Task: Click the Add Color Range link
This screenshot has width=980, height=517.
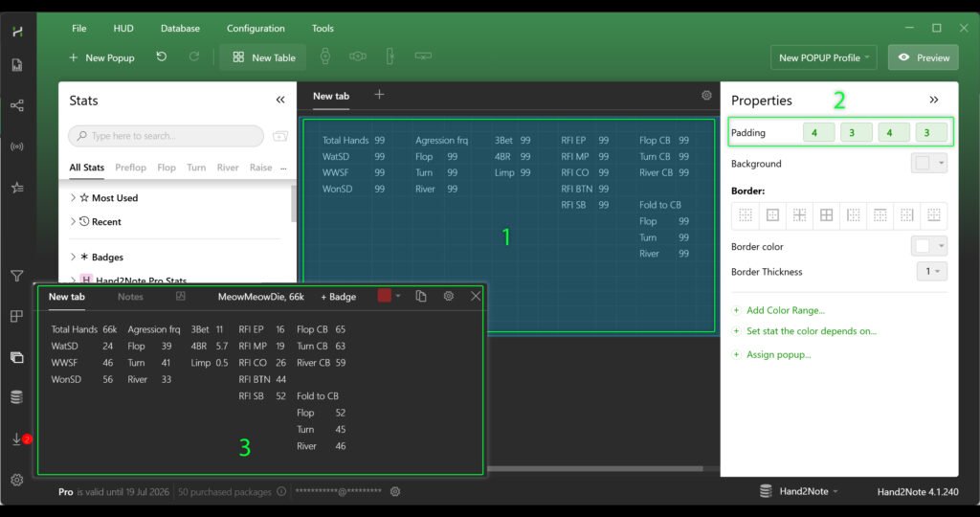Action: pyautogui.click(x=785, y=310)
